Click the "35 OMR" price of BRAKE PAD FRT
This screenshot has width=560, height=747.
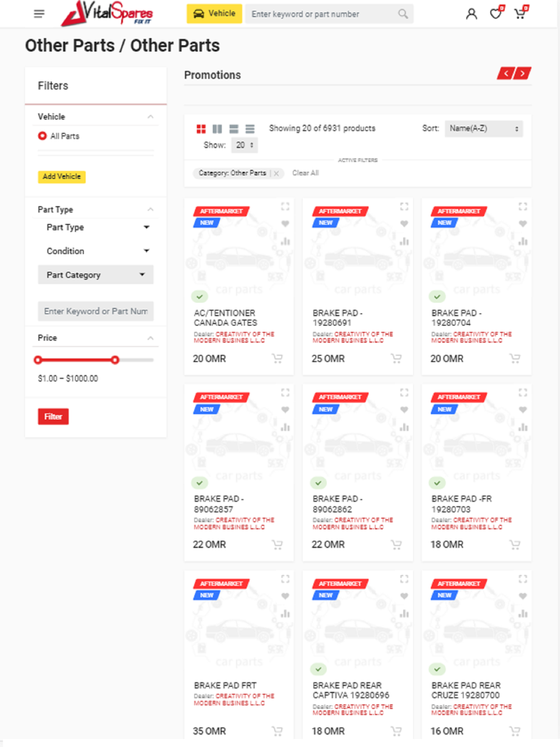click(x=209, y=731)
